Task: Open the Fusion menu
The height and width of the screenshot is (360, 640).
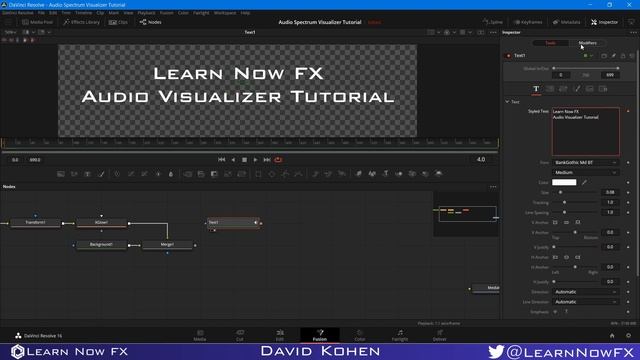Action: click(x=167, y=13)
